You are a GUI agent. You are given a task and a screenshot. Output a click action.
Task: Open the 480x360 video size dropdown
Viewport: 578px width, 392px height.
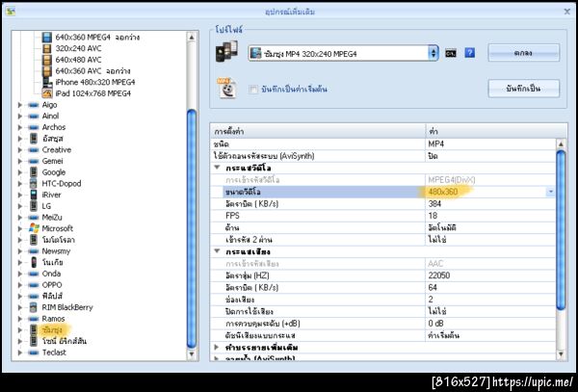click(x=551, y=192)
